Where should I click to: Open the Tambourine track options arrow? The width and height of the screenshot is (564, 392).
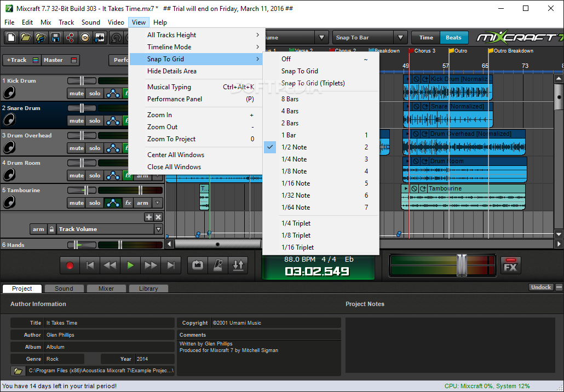point(157,203)
